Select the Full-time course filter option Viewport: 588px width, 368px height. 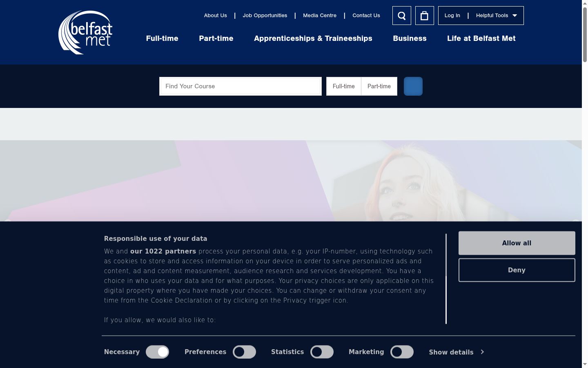343,86
